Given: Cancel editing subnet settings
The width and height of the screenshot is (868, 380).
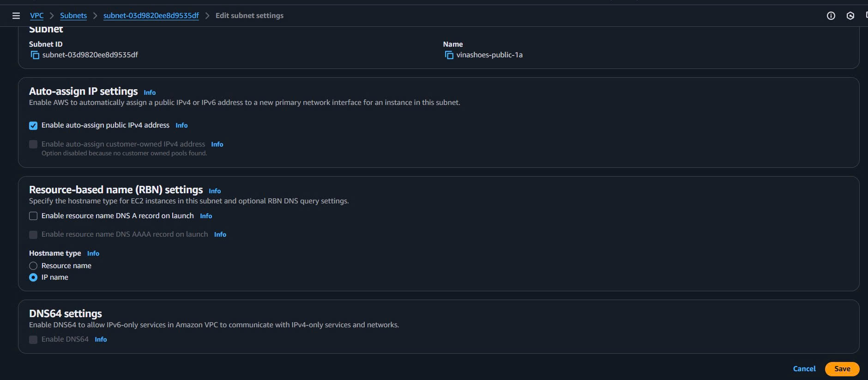Looking at the screenshot, I should coord(803,368).
